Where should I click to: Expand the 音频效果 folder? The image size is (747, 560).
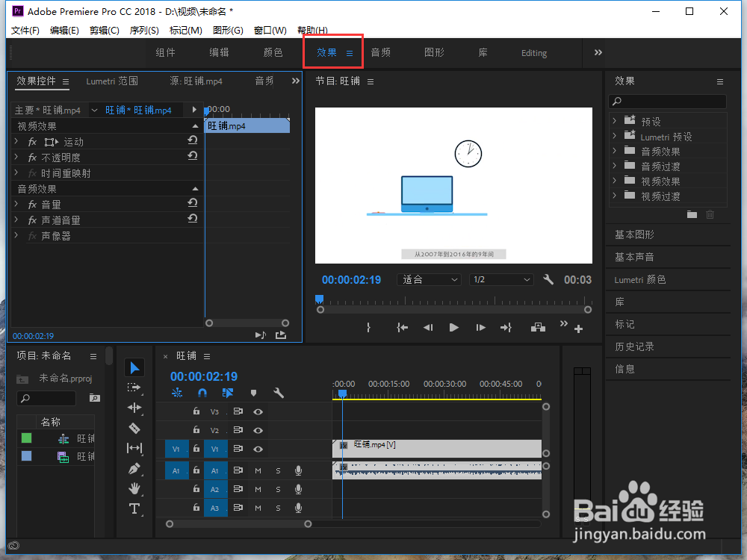click(x=615, y=151)
